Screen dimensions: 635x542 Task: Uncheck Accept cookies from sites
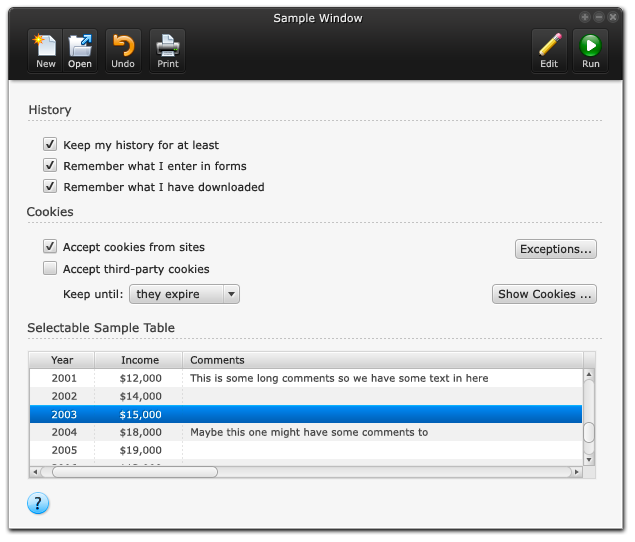click(50, 246)
